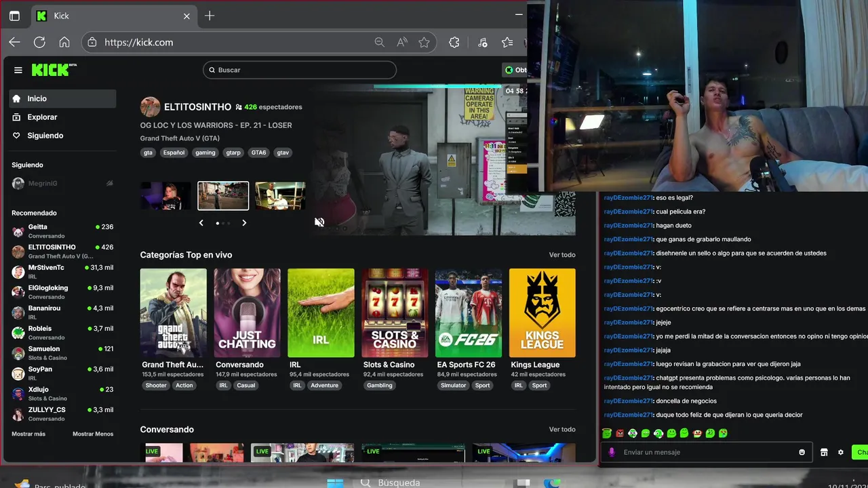This screenshot has width=868, height=488.
Task: Open the Grand Theft Auto category card
Action: coord(174,313)
